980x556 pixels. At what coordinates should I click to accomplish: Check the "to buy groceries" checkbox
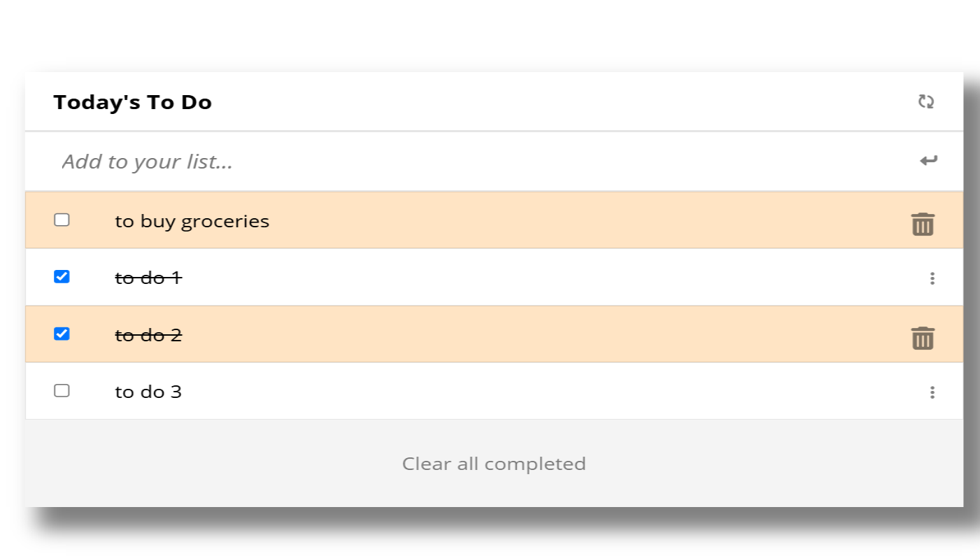coord(62,220)
